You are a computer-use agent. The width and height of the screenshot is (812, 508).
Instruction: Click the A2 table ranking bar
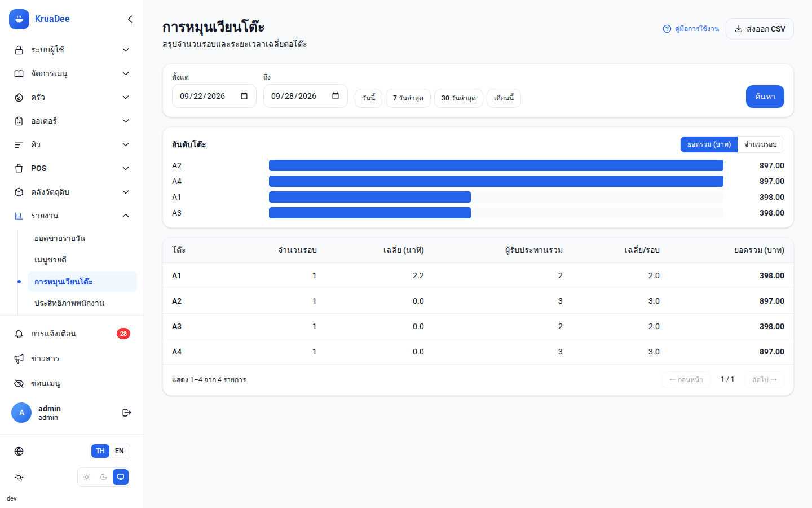[x=496, y=165]
